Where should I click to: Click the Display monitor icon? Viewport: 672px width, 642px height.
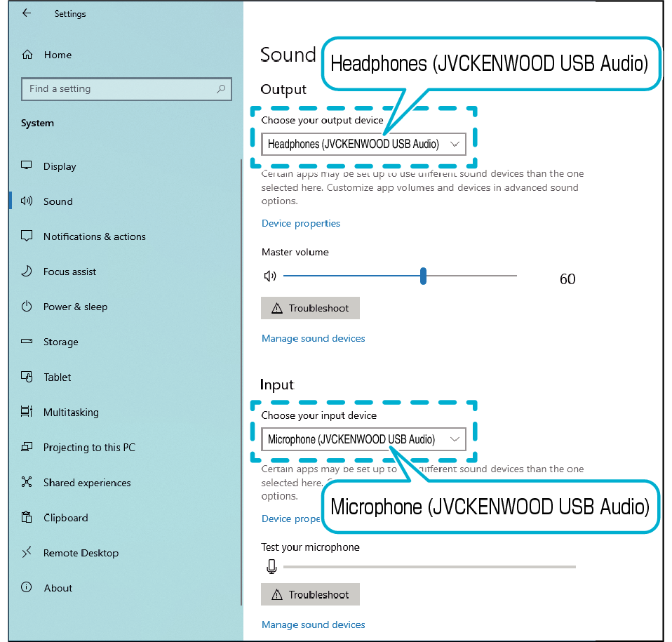point(27,166)
